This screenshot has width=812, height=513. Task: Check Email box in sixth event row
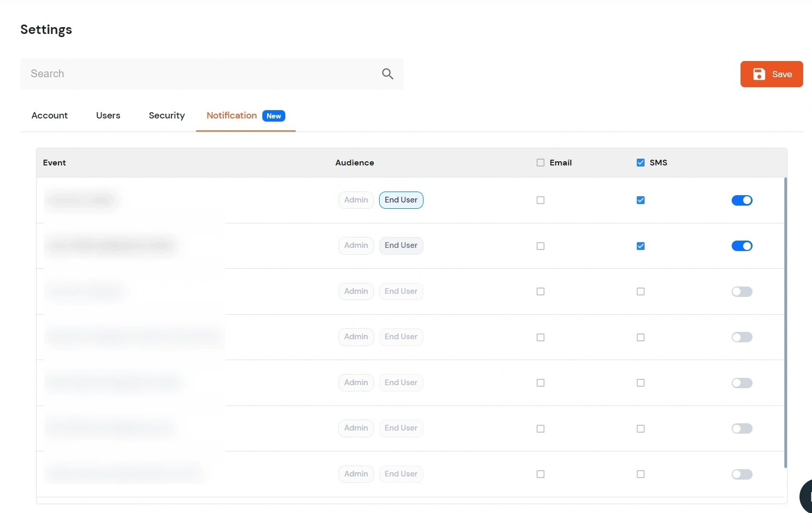point(540,428)
